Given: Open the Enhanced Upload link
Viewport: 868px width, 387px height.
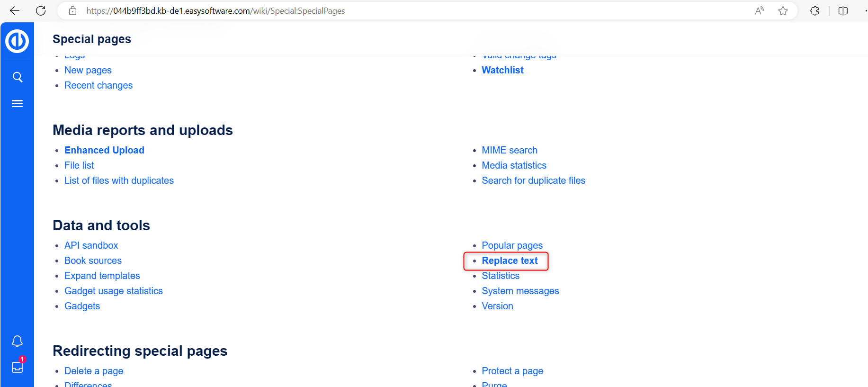Looking at the screenshot, I should pyautogui.click(x=104, y=150).
